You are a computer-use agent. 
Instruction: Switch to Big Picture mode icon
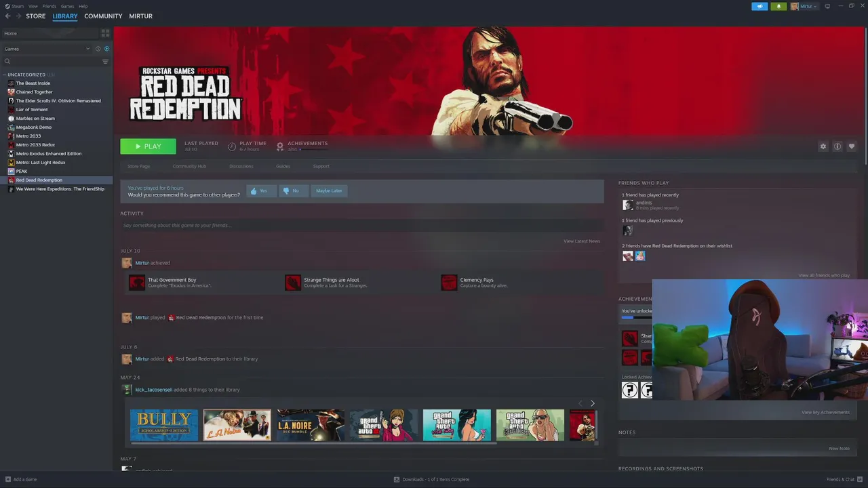point(827,6)
